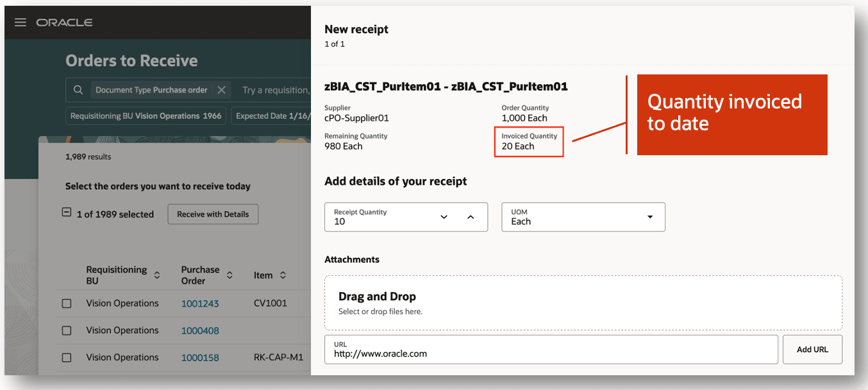Click the Drag and Drop attachment area
Viewport: 868px width, 390px height.
583,303
